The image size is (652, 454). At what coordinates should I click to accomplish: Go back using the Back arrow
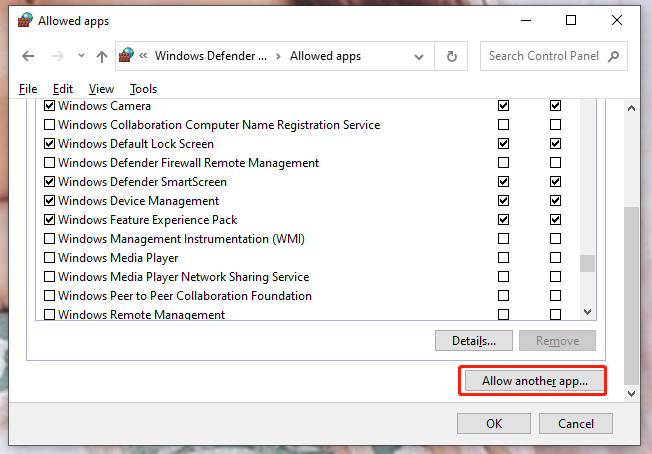pyautogui.click(x=28, y=56)
